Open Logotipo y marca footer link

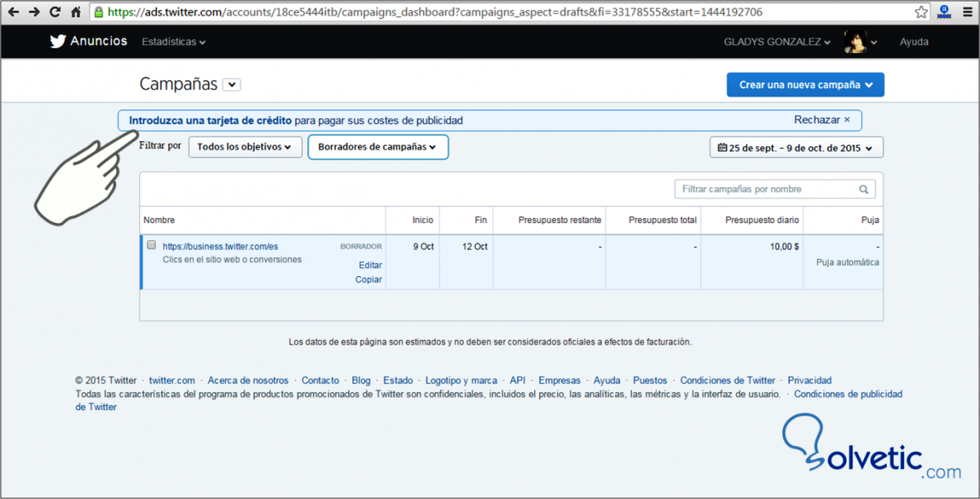(461, 381)
